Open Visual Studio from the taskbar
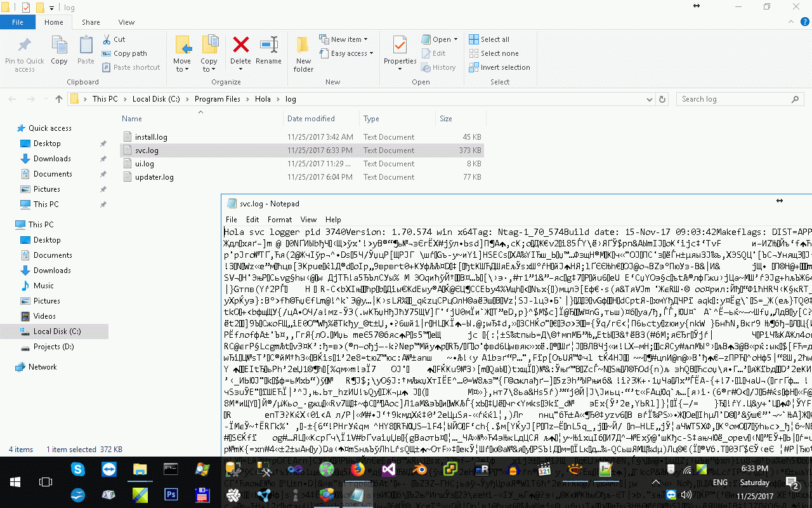This screenshot has height=508, width=812. click(389, 469)
